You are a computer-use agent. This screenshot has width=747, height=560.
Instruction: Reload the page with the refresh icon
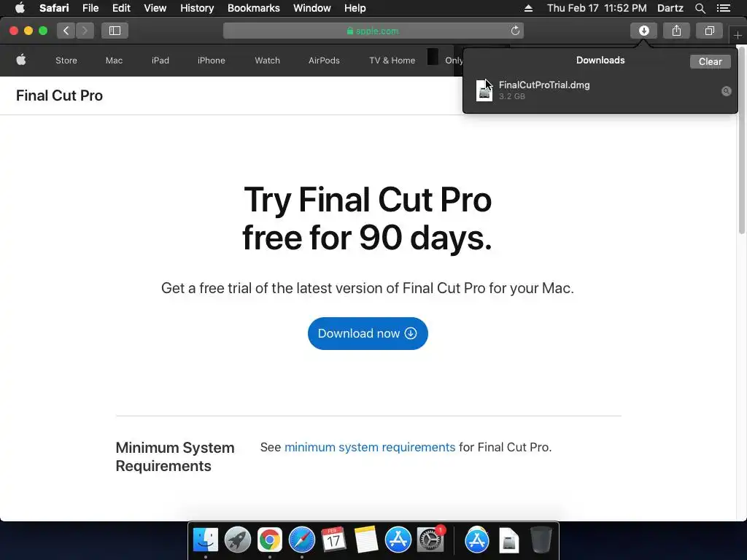515,31
